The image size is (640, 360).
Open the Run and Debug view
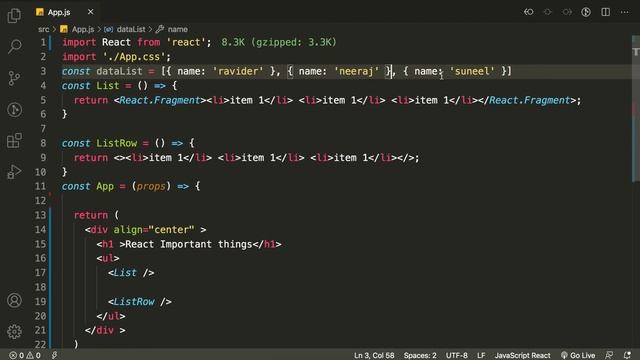pyautogui.click(x=14, y=172)
